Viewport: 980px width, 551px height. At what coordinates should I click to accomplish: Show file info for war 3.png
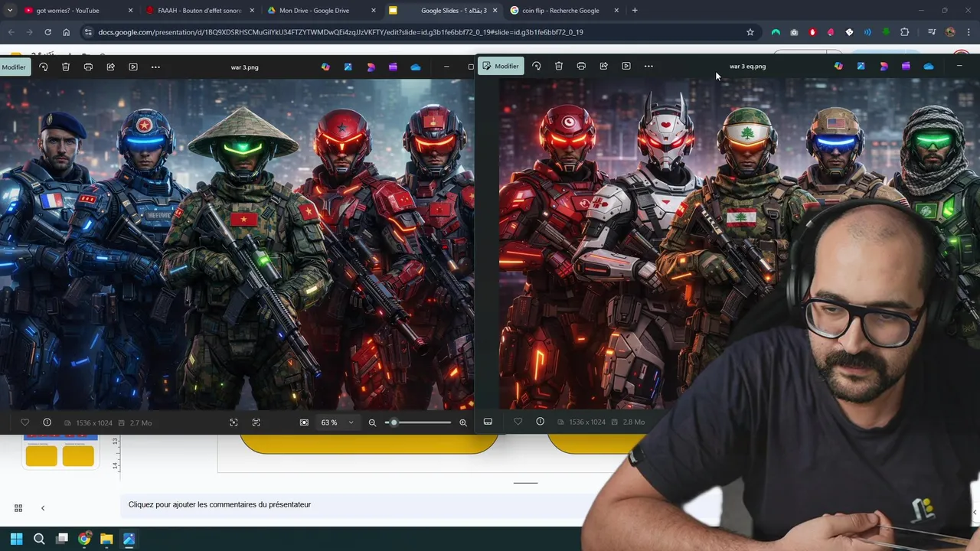tap(47, 422)
